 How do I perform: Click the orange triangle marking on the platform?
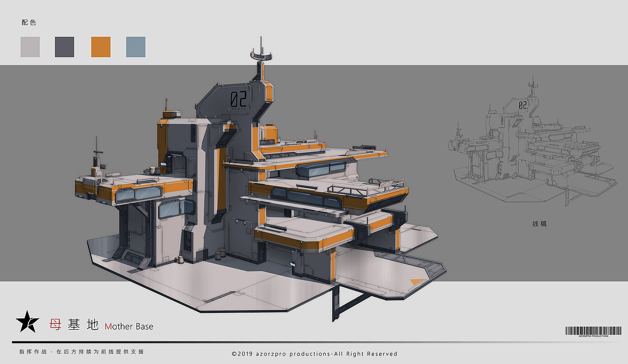tap(417, 282)
